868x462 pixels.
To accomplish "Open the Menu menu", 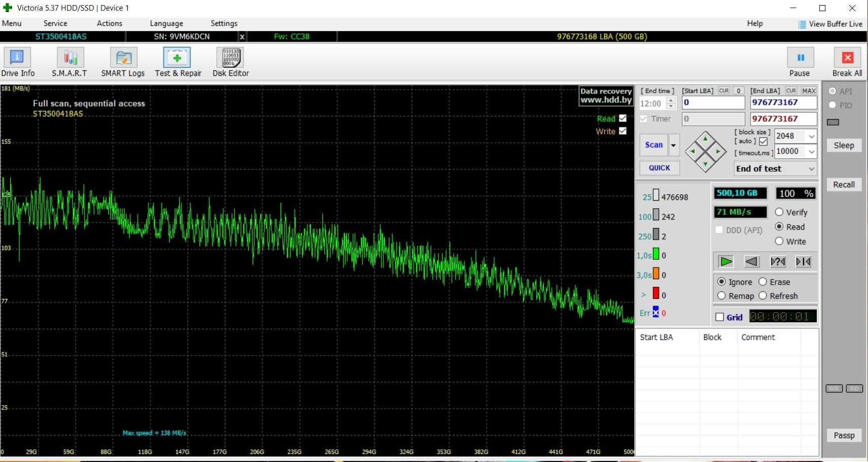I will [12, 23].
